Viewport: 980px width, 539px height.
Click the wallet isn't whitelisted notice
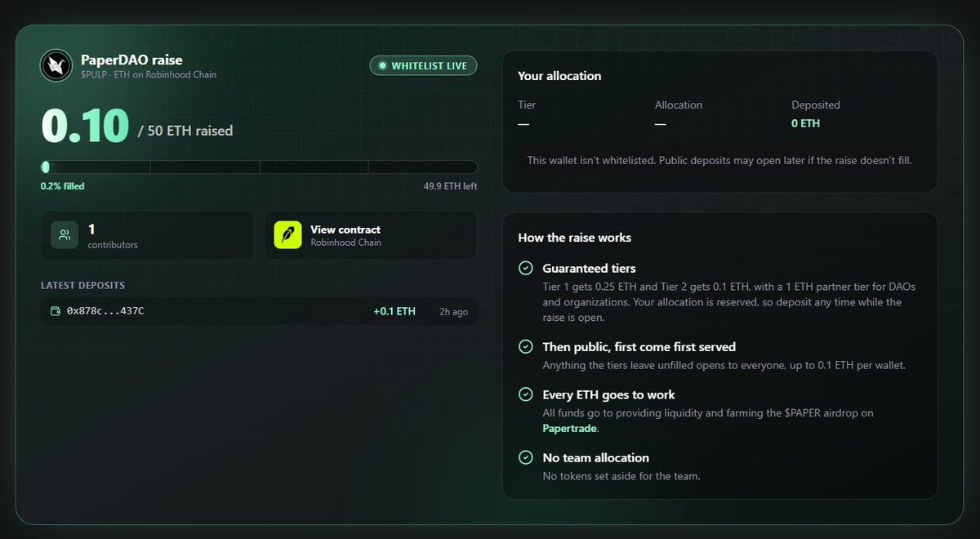tap(719, 160)
